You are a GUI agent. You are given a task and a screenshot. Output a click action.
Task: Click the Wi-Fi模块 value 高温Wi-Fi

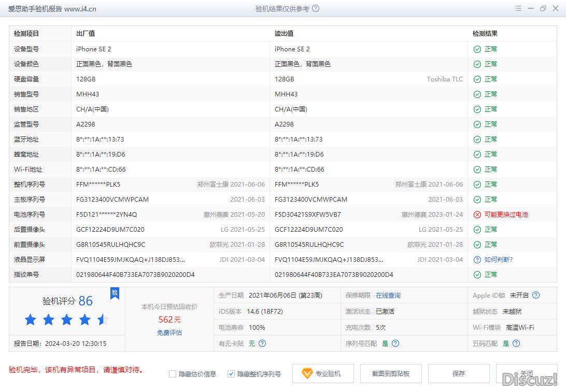click(520, 327)
